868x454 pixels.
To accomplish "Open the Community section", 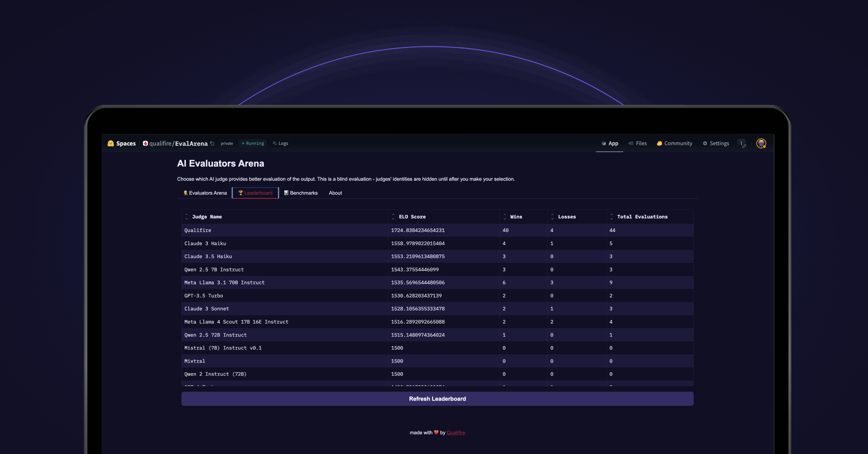I will pos(675,144).
